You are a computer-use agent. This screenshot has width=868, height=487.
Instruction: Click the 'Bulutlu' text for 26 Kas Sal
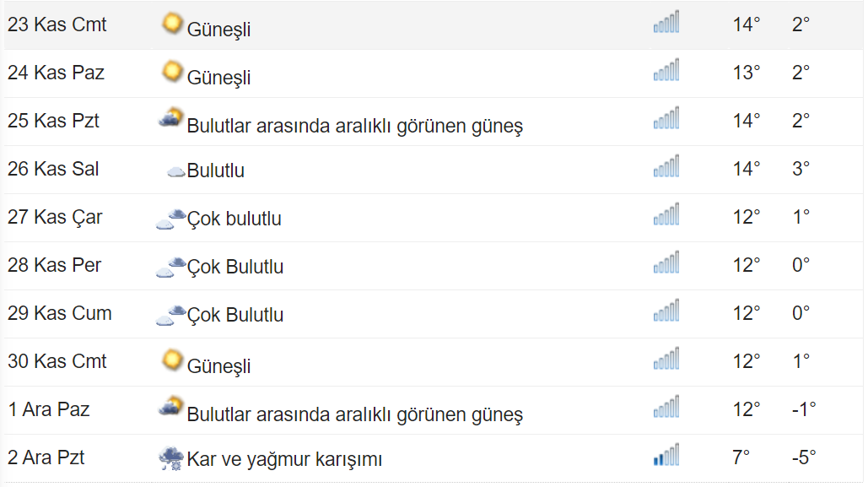pos(215,170)
